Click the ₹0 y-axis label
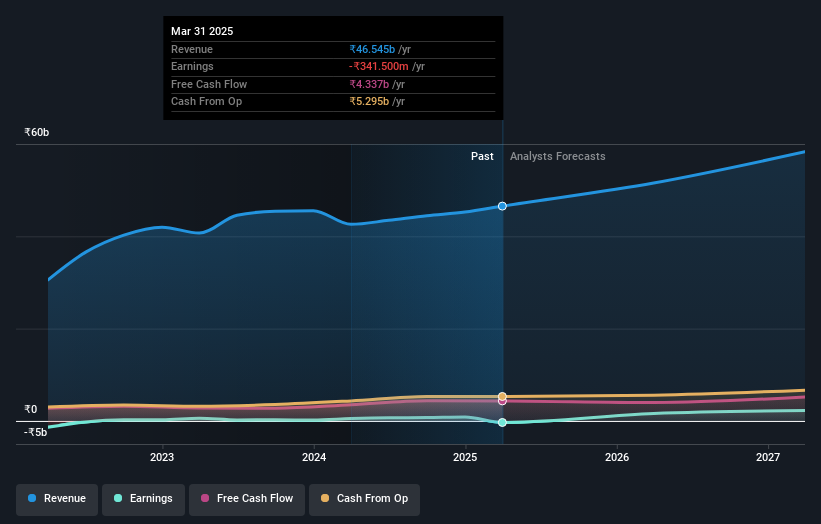 [x=31, y=409]
